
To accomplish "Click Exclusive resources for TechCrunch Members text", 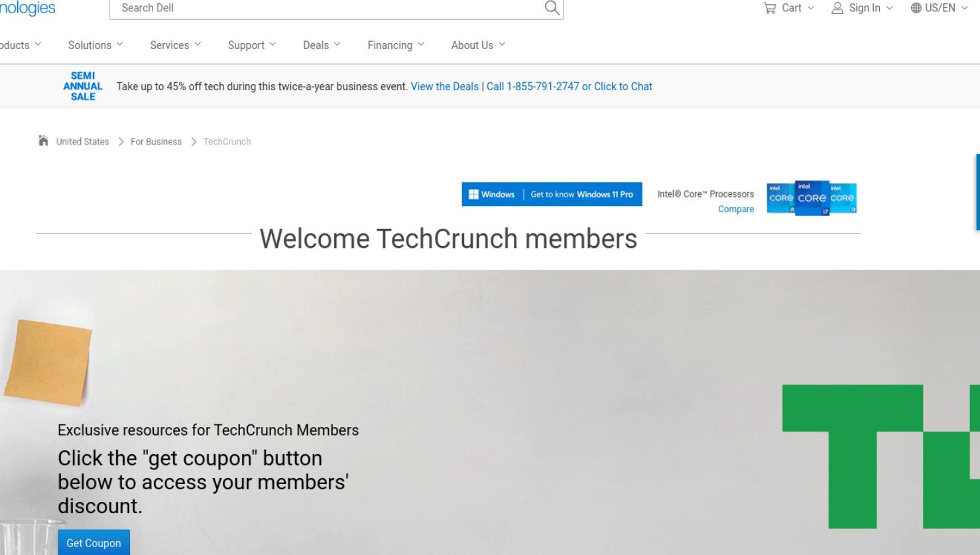I will (x=208, y=430).
